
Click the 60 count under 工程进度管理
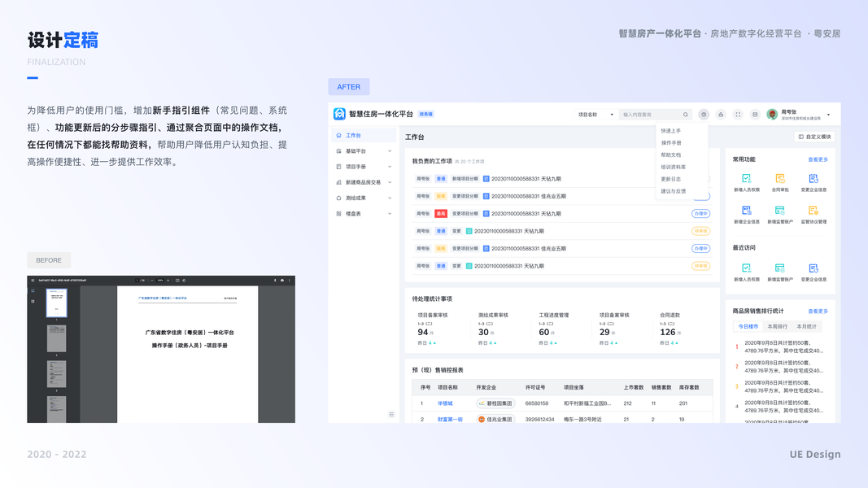[x=544, y=332]
